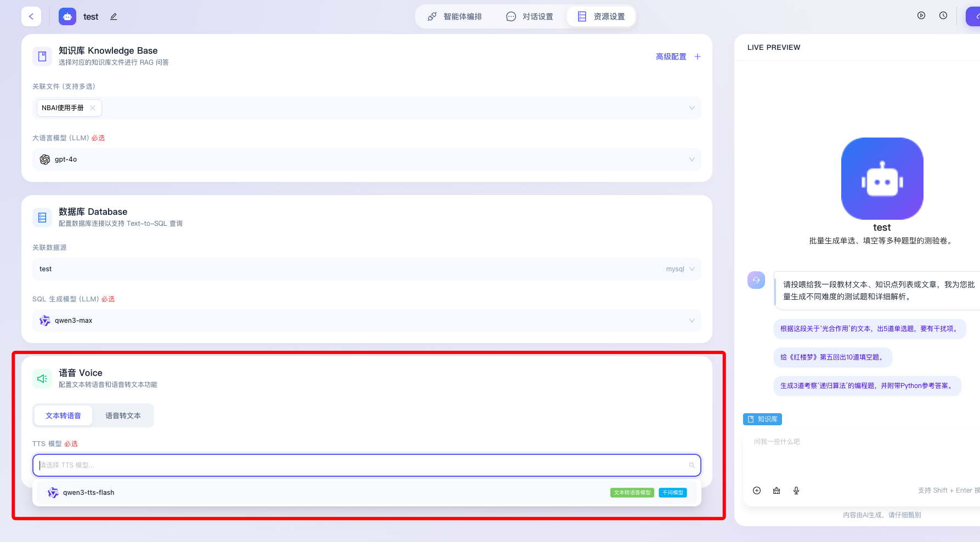Toggle the 知识库 chip in preview
Screen dimensions: 980x542
[762, 419]
